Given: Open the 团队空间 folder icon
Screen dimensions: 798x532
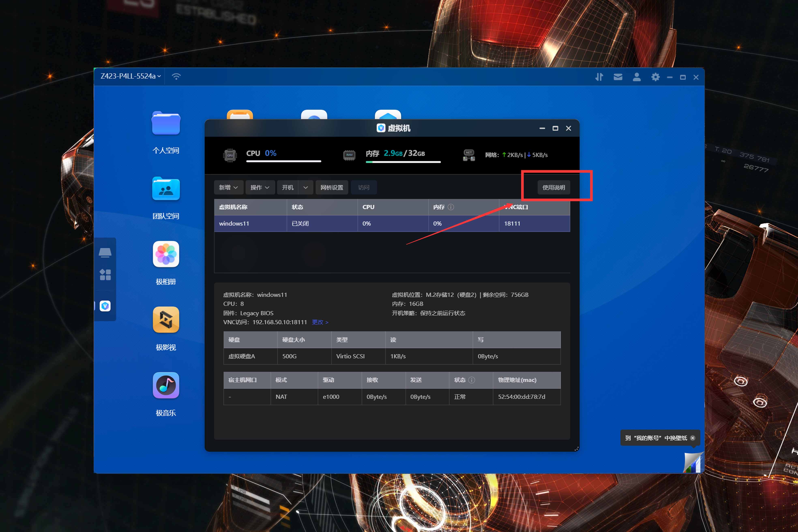Looking at the screenshot, I should click(x=166, y=189).
